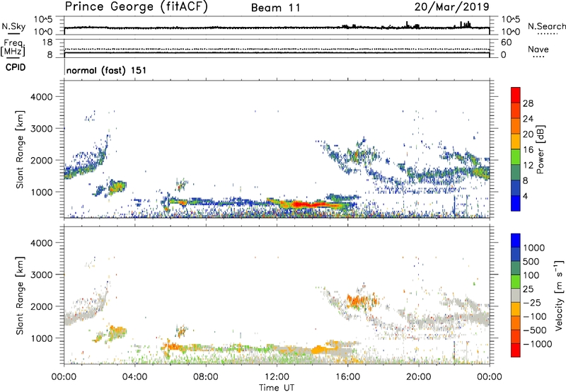Screen dimensions: 566x392
Task: Click the 'Freq. [MHz]' axis label
Action: (x=13, y=47)
